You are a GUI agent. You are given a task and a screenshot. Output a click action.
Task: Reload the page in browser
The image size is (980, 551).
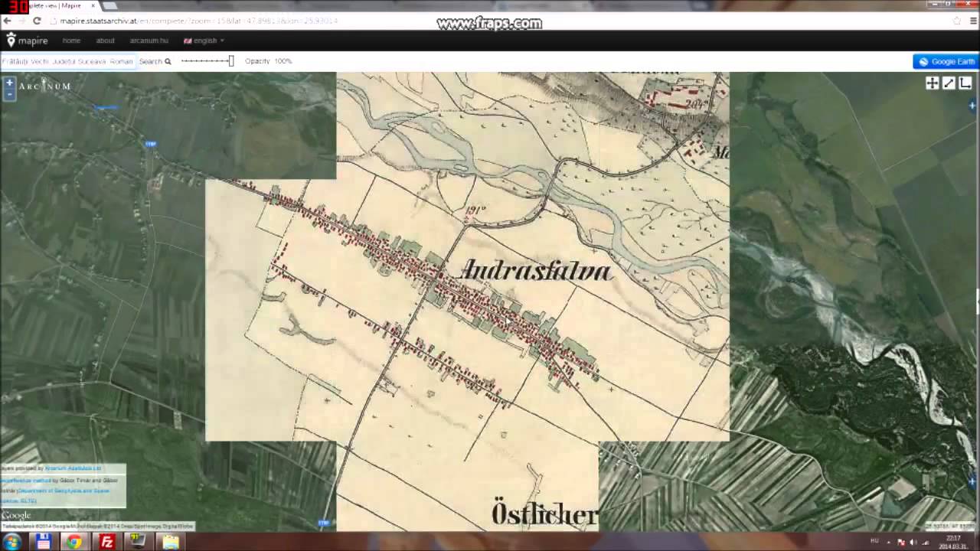click(x=36, y=21)
